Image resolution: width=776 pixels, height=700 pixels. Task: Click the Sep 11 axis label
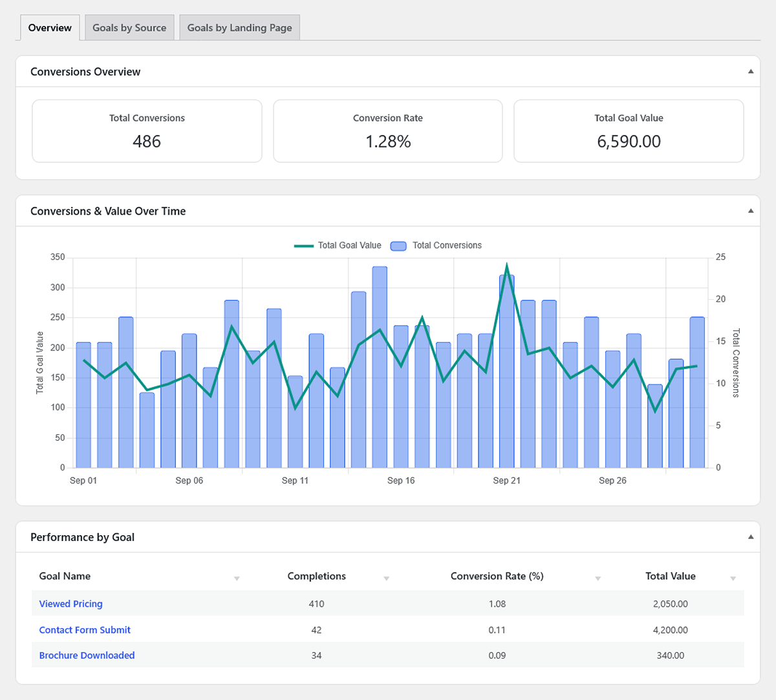(x=295, y=481)
